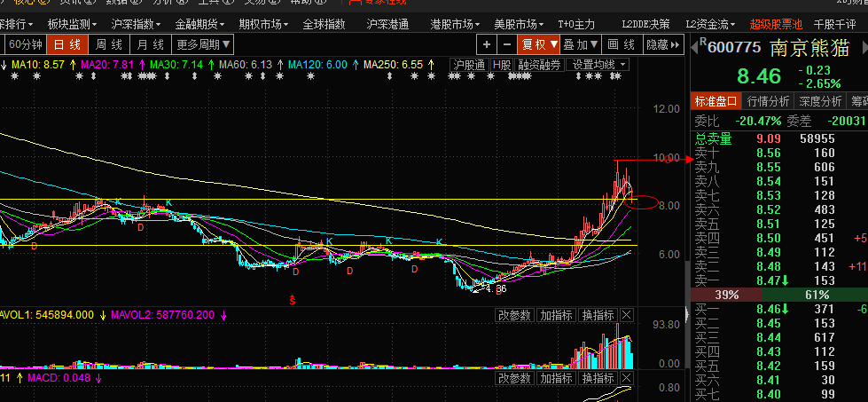Open the 复权 dropdown
This screenshot has height=402, width=868.
pos(540,43)
